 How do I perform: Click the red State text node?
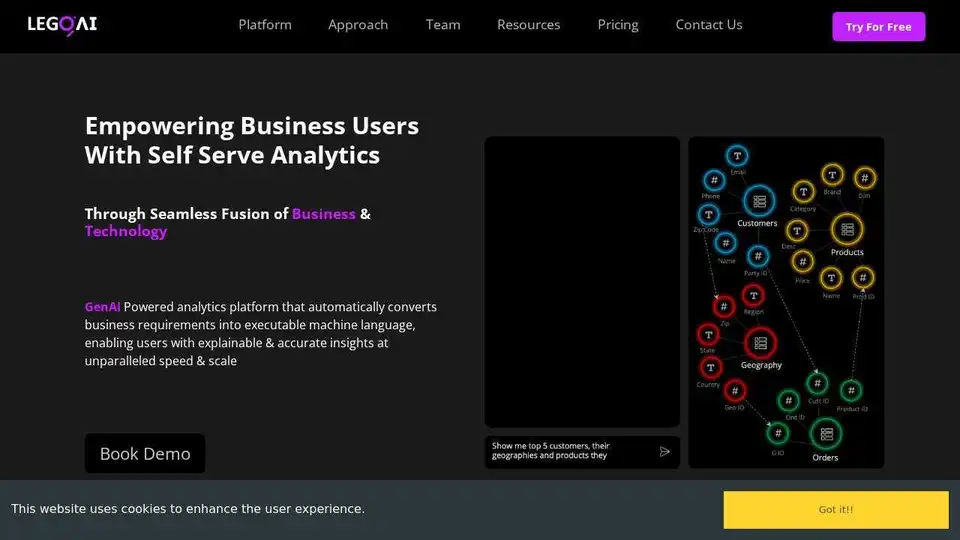click(707, 334)
